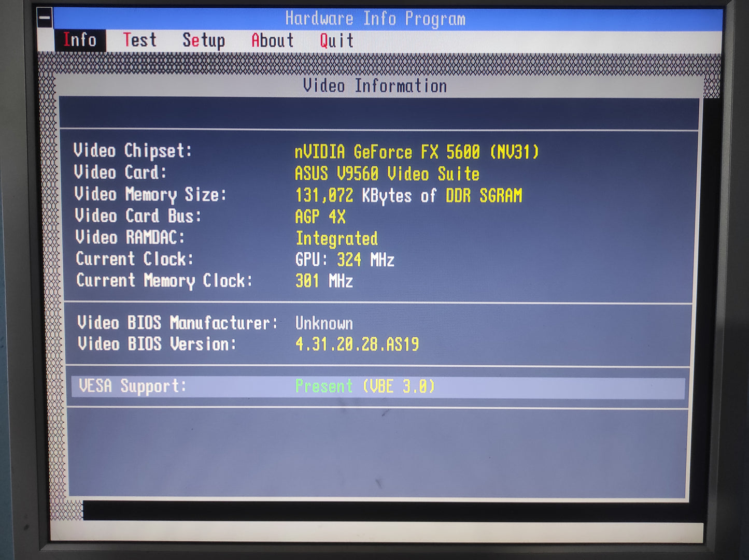Click the white status bar at bottom
The width and height of the screenshot is (749, 560).
click(376, 531)
